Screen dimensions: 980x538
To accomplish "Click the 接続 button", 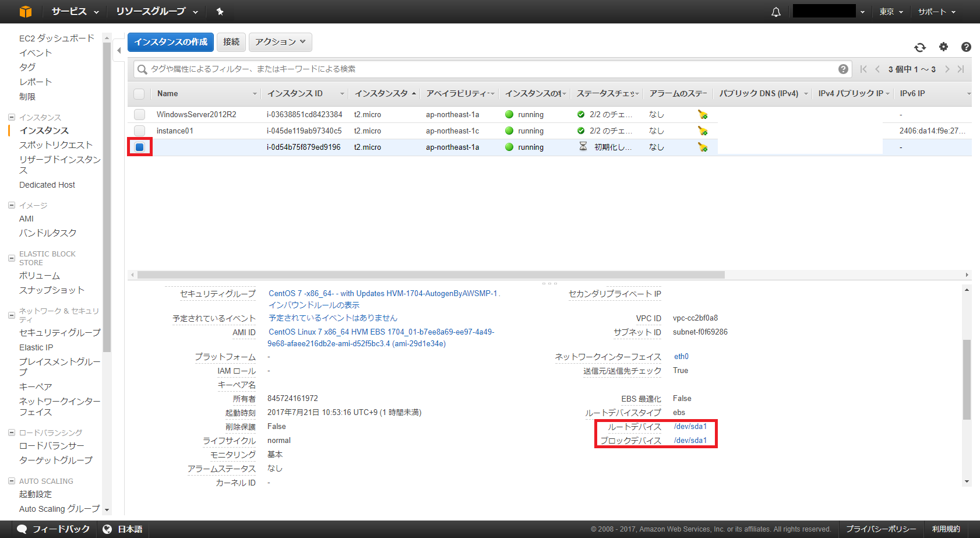I will pos(231,42).
